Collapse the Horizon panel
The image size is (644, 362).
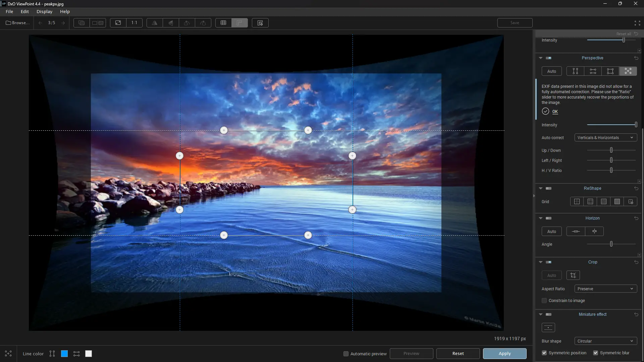(x=540, y=218)
